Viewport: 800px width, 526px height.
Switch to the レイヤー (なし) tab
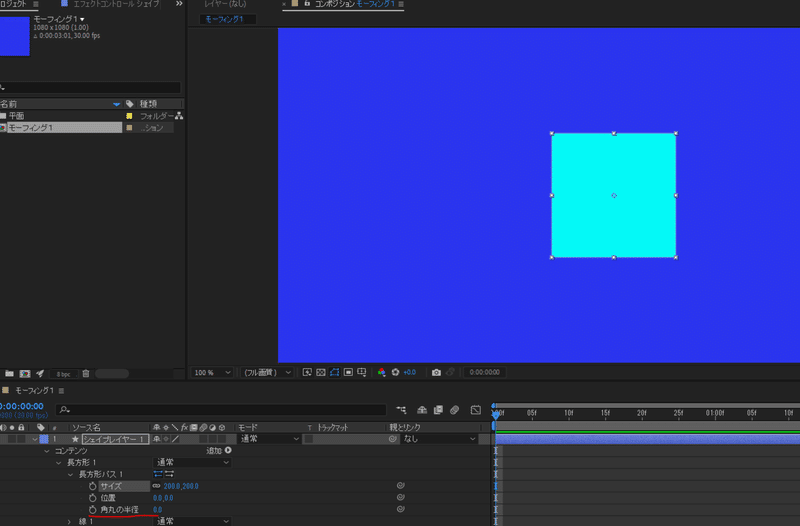225,4
